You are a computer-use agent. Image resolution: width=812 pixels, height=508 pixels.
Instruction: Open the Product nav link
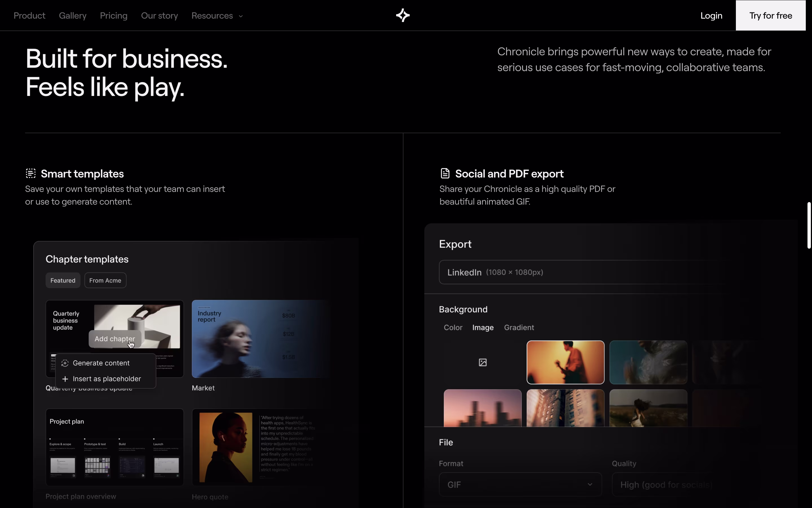30,16
